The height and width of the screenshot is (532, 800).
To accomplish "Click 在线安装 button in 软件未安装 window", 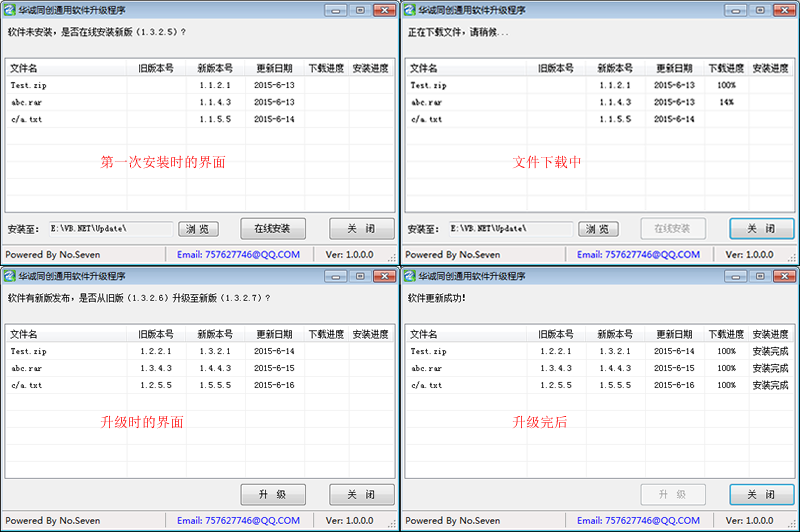I will coord(273,229).
